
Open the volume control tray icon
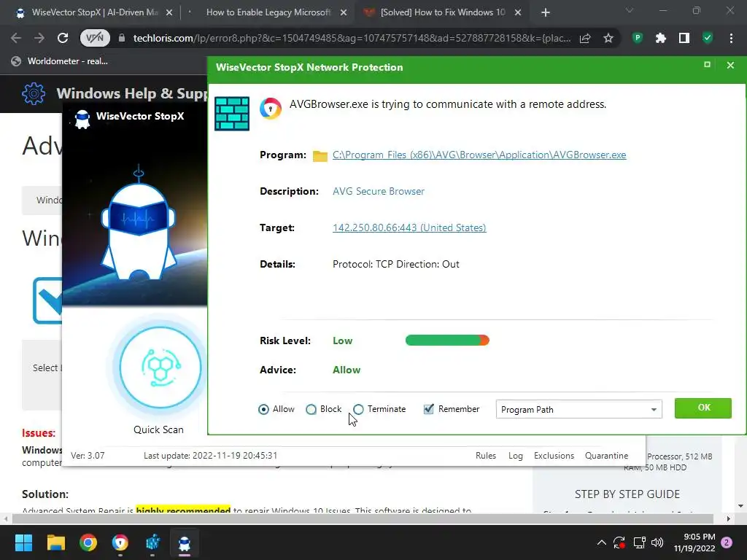657,542
